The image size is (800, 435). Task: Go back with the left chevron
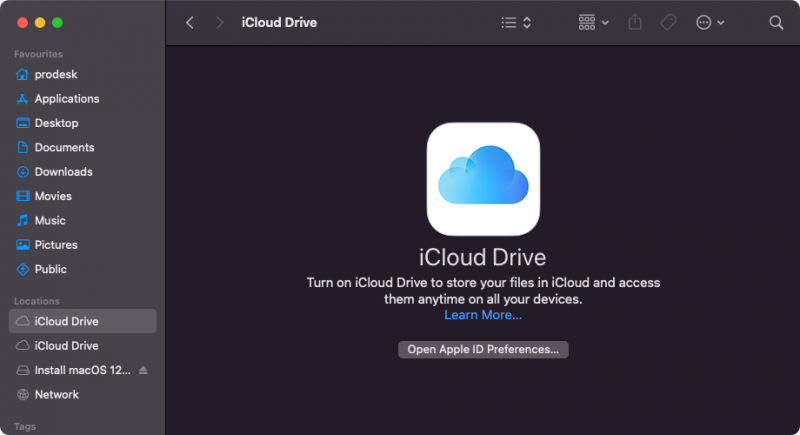[190, 22]
